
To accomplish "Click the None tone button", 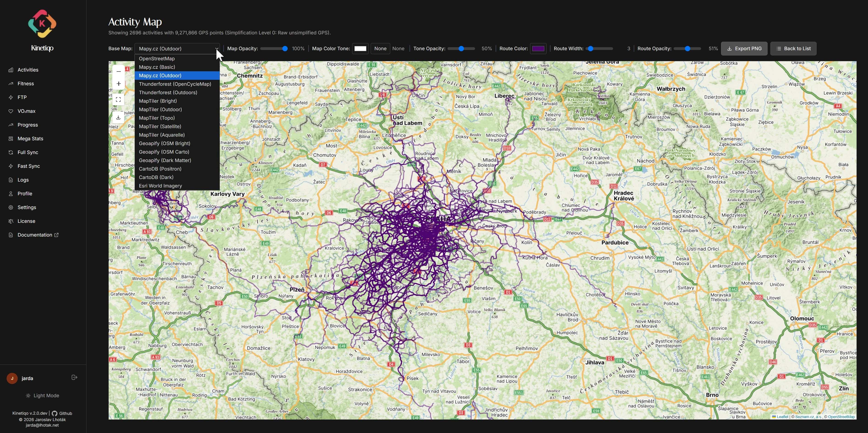I will tap(380, 49).
